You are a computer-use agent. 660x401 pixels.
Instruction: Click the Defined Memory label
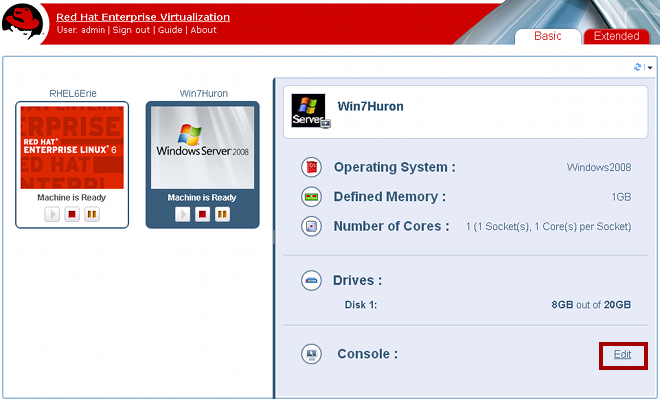pos(390,197)
